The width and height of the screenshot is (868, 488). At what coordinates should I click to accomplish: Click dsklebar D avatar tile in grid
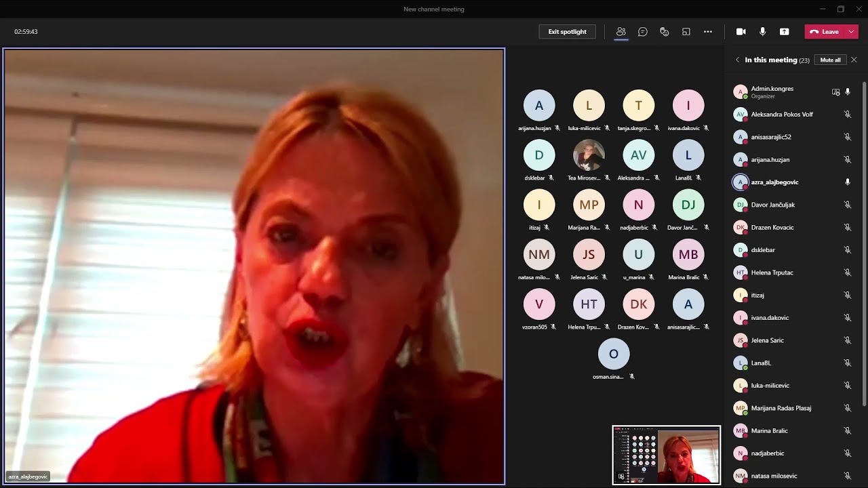click(539, 155)
